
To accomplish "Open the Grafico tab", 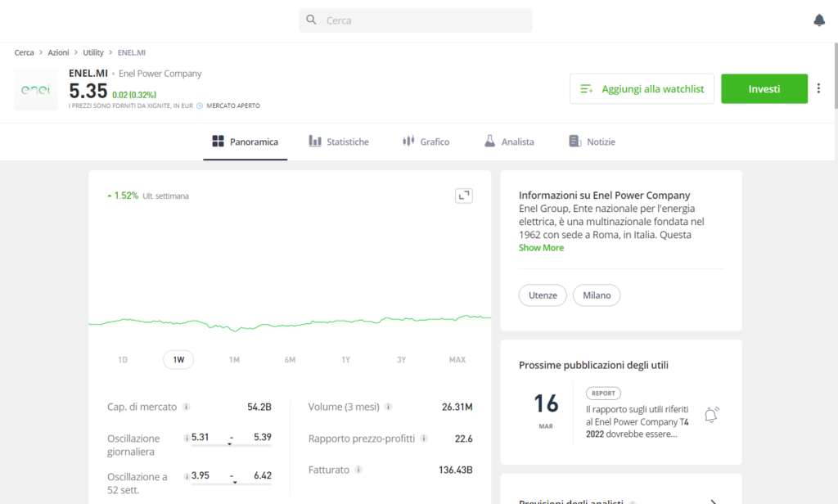I will pyautogui.click(x=426, y=142).
